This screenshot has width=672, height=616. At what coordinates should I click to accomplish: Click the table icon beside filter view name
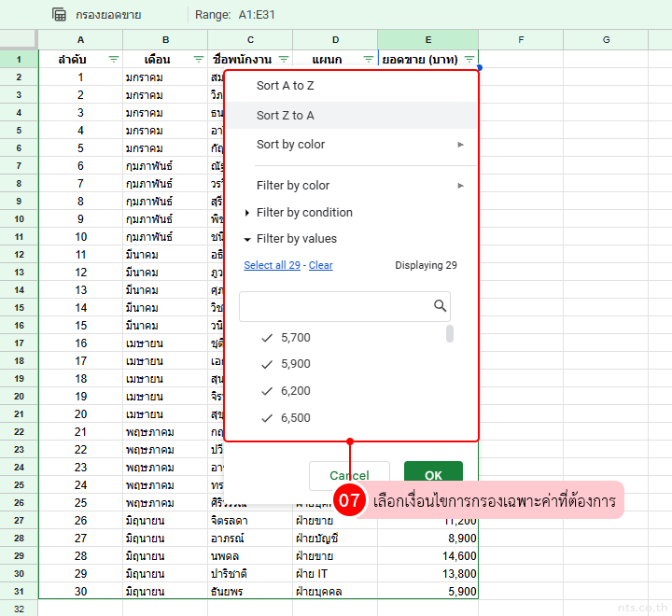tap(59, 15)
